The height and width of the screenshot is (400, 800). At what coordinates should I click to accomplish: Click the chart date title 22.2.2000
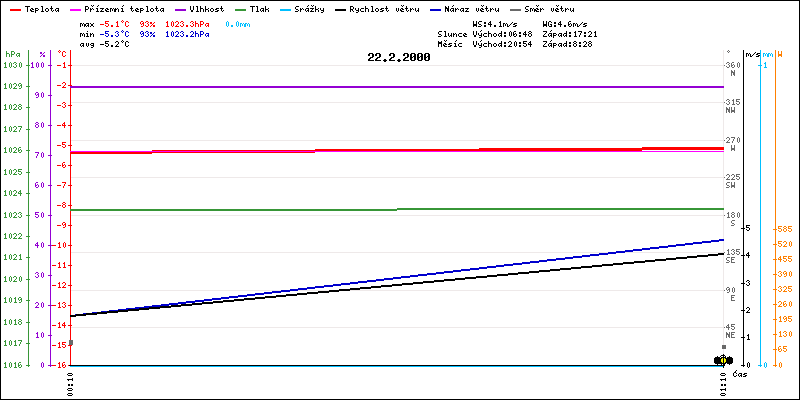[x=399, y=58]
